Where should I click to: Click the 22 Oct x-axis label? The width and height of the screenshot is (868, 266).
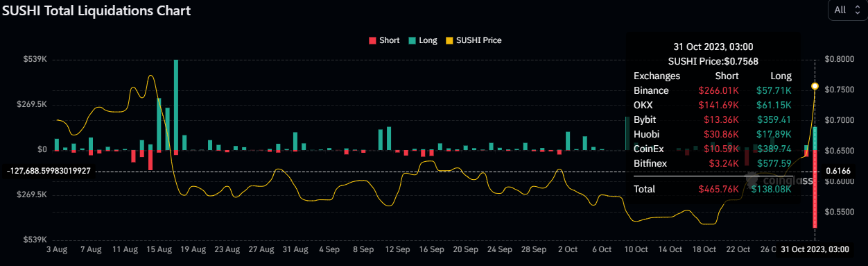738,249
